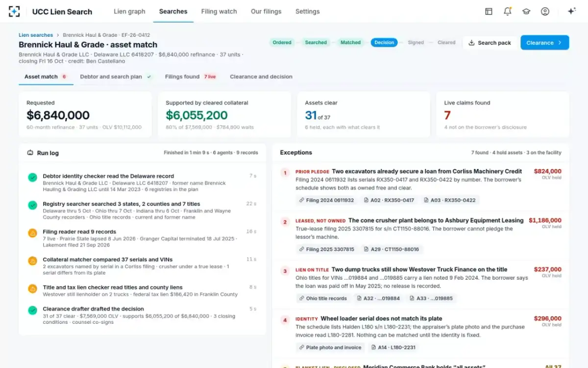Click Registry searcher green check icon
The width and height of the screenshot is (588, 368).
tap(32, 205)
